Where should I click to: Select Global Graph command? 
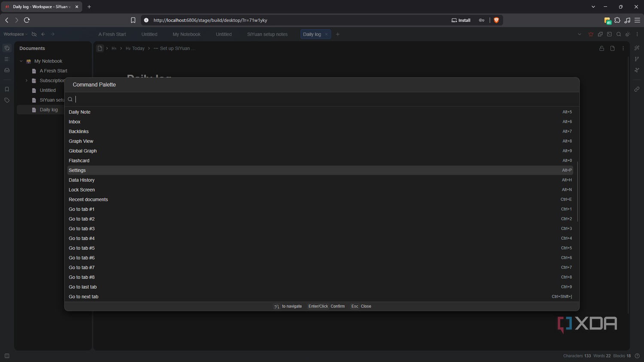pyautogui.click(x=320, y=151)
